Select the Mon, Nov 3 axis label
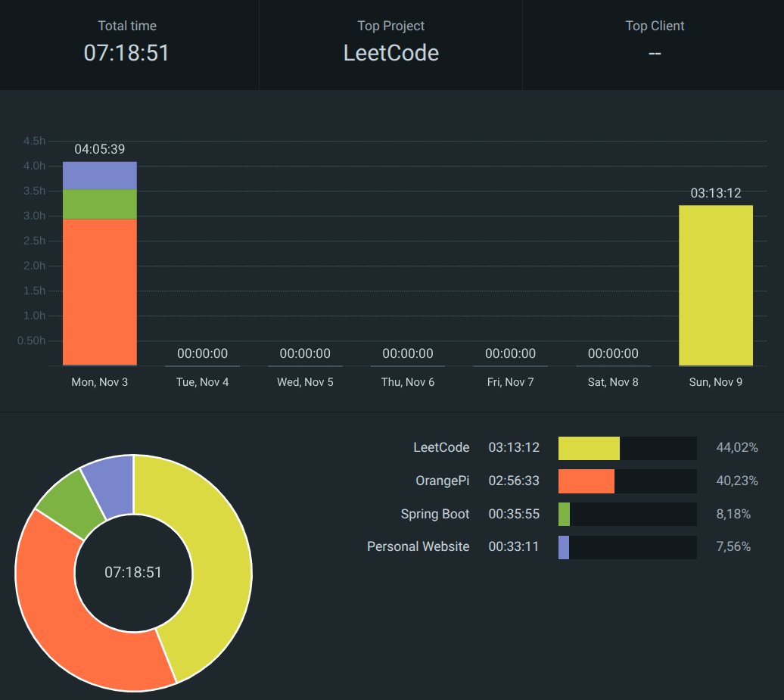 pos(99,382)
